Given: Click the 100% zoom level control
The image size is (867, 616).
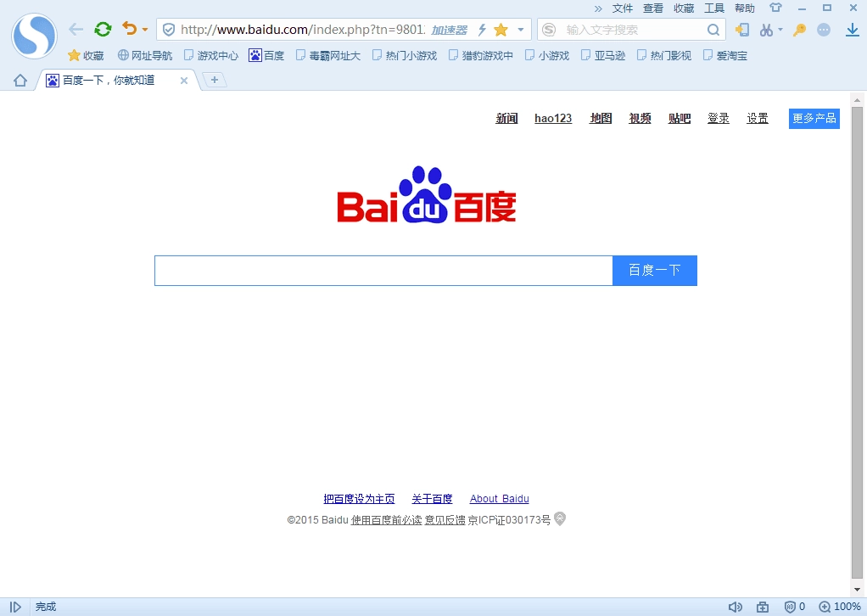Looking at the screenshot, I should (x=839, y=608).
